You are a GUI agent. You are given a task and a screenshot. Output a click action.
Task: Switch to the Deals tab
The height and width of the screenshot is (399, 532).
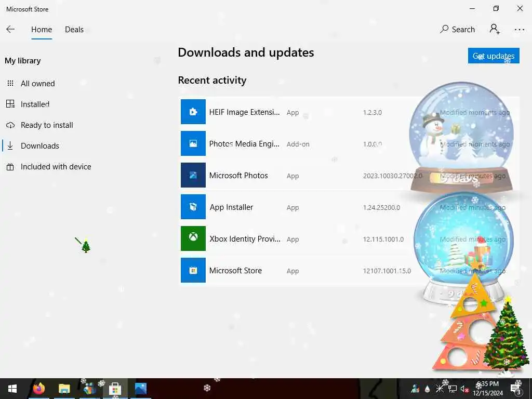tap(74, 30)
